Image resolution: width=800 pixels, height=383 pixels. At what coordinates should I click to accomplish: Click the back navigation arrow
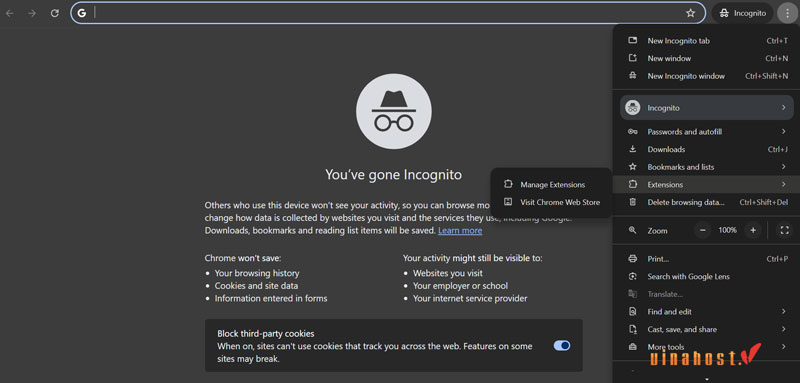point(9,13)
